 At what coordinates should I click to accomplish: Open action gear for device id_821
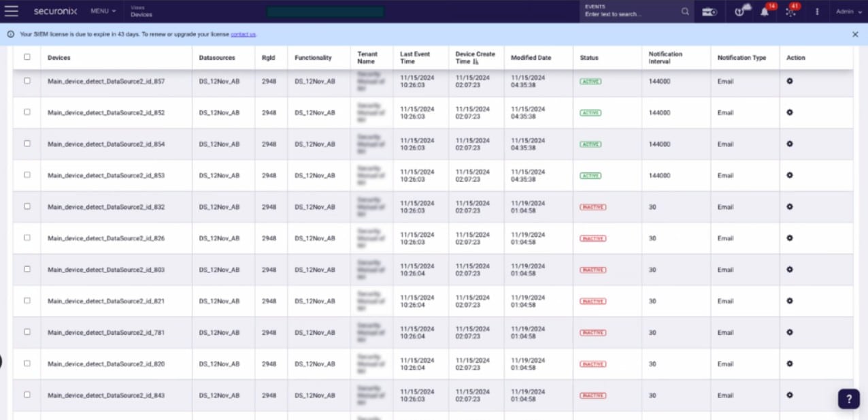pos(790,301)
